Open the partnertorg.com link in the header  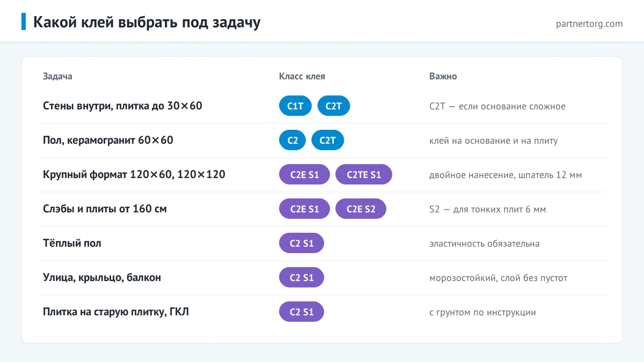[590, 24]
